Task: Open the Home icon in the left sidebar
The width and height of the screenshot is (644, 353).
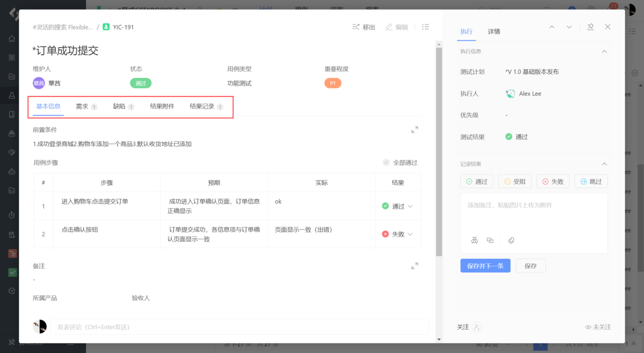Action: pyautogui.click(x=12, y=39)
